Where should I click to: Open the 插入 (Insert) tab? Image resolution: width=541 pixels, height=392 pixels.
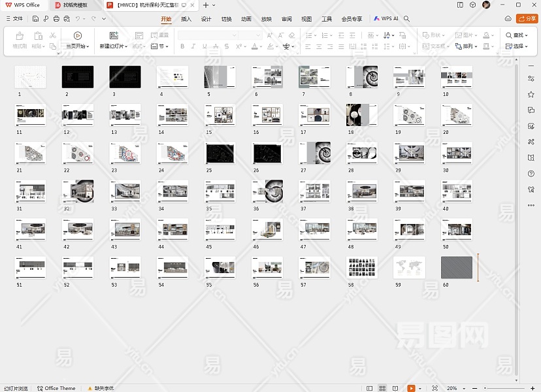[186, 19]
